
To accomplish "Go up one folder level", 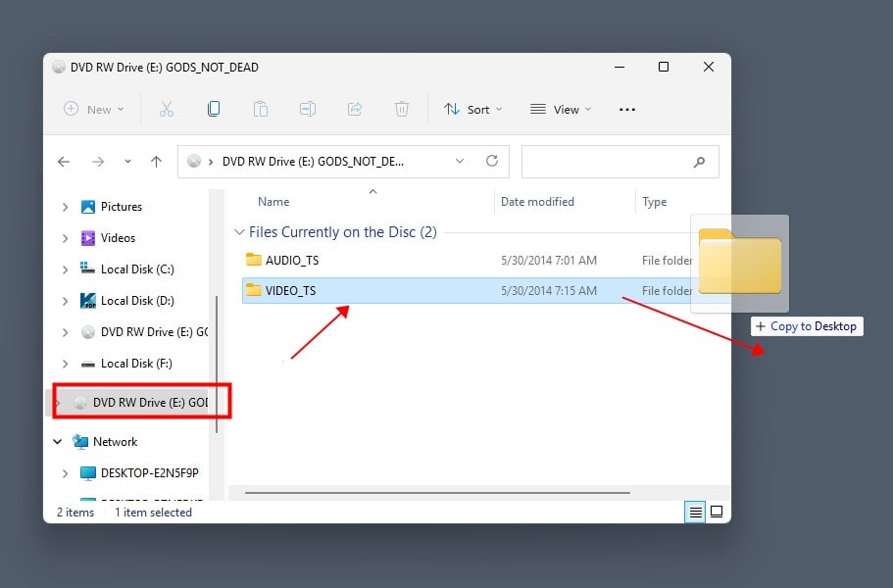I will coord(156,162).
